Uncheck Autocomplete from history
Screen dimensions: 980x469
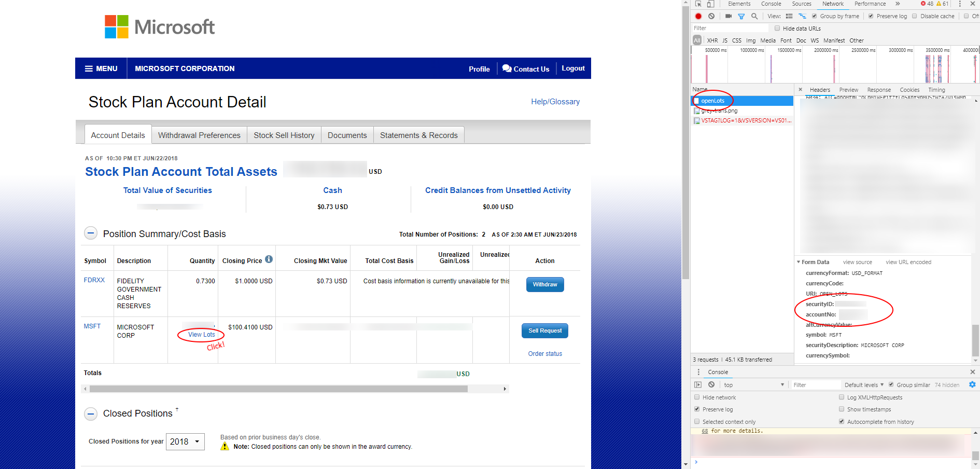842,422
